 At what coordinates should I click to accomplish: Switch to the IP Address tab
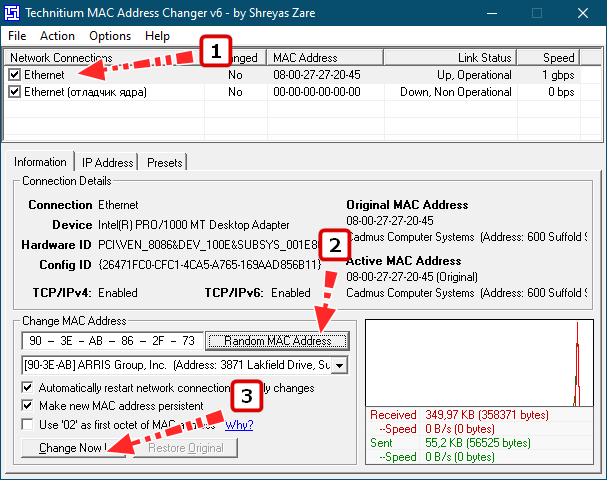coord(107,163)
